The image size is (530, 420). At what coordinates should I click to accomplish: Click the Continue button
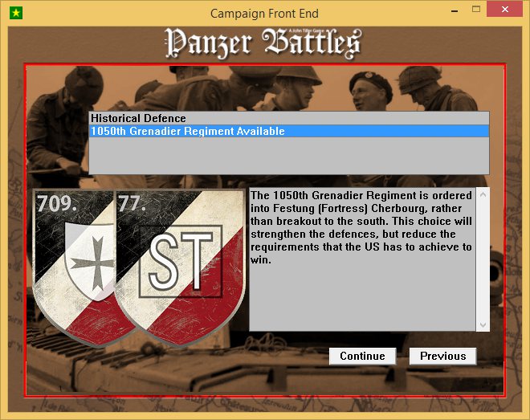362,356
